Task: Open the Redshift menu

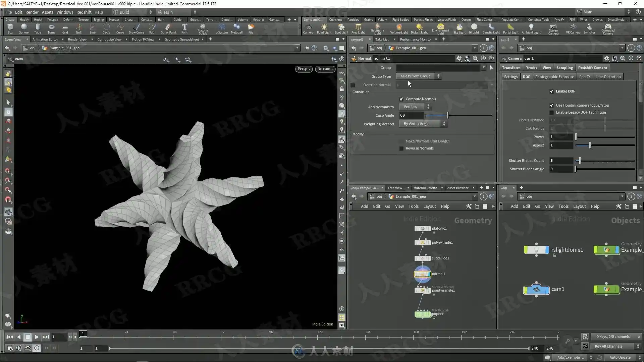Action: (x=84, y=12)
